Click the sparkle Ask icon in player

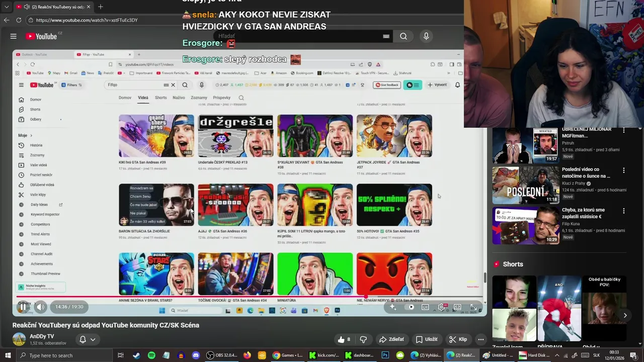pyautogui.click(x=393, y=307)
